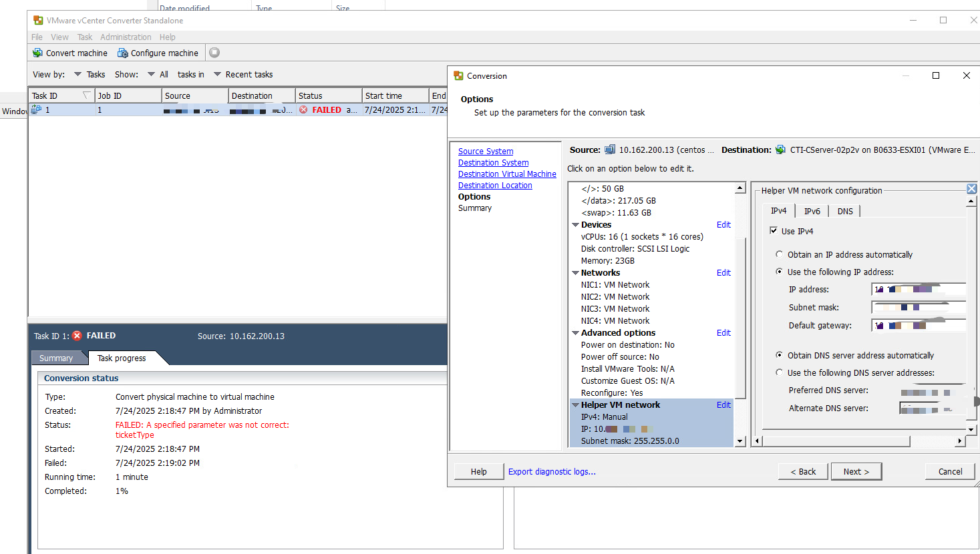Switch to the DNS tab
Image resolution: width=980 pixels, height=554 pixels.
[x=845, y=211]
